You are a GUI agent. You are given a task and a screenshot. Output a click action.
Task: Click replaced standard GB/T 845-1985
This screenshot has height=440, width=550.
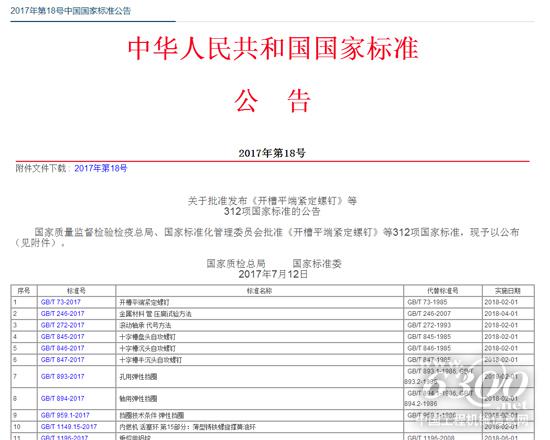pyautogui.click(x=429, y=337)
